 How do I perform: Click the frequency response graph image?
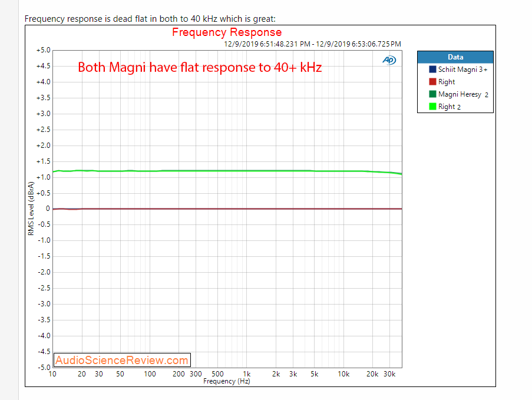pyautogui.click(x=260, y=206)
